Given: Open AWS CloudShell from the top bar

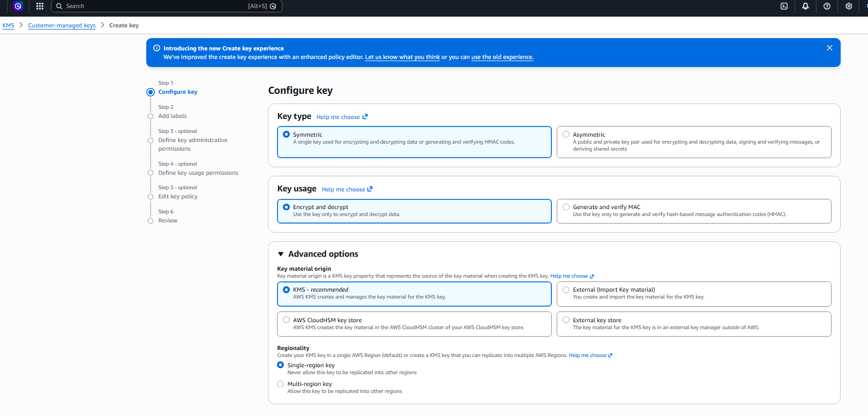Looking at the screenshot, I should 784,6.
